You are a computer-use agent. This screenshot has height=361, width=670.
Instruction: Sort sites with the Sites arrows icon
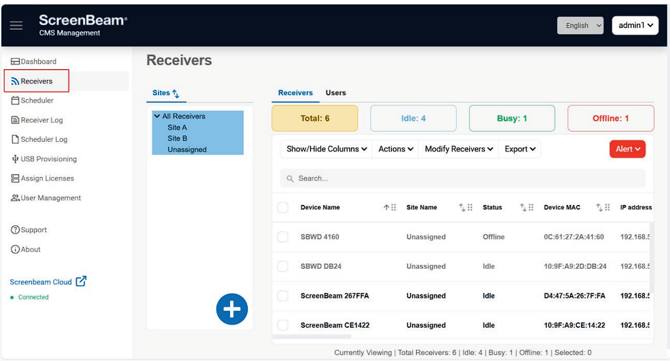(x=176, y=93)
